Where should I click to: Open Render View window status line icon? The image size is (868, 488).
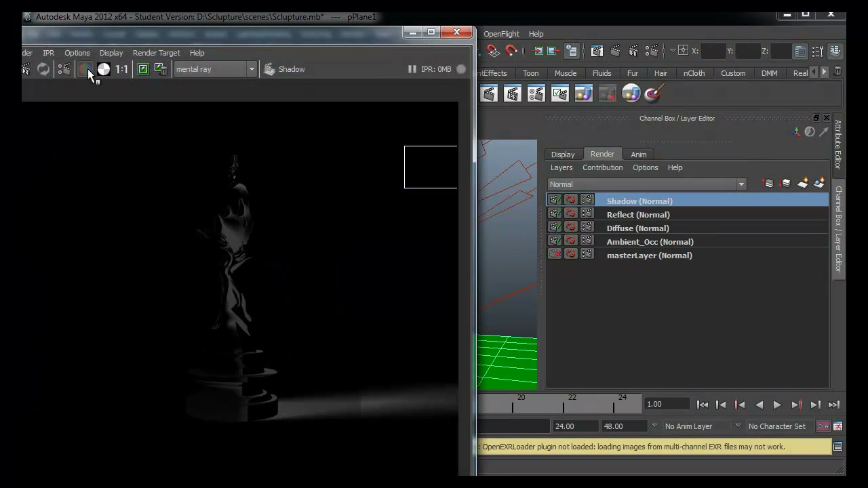(x=597, y=51)
